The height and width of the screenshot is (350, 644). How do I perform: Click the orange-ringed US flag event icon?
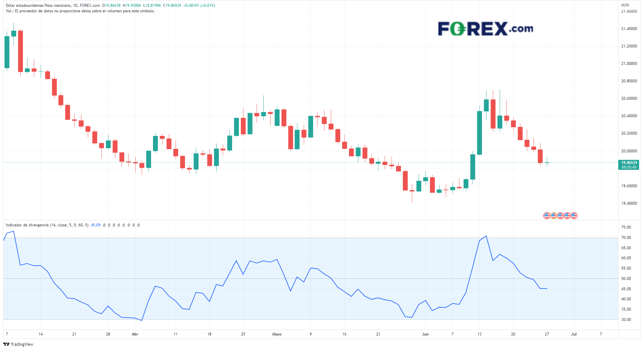click(553, 216)
